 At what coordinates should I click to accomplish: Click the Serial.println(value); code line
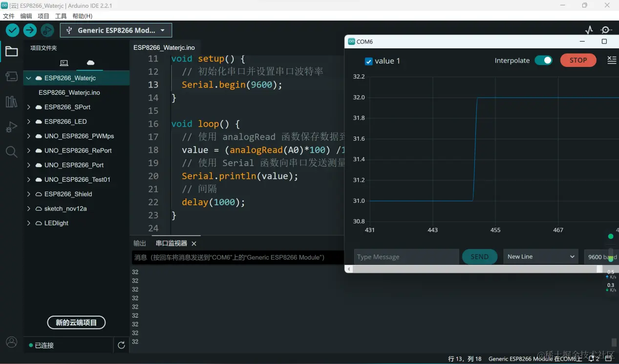(240, 176)
